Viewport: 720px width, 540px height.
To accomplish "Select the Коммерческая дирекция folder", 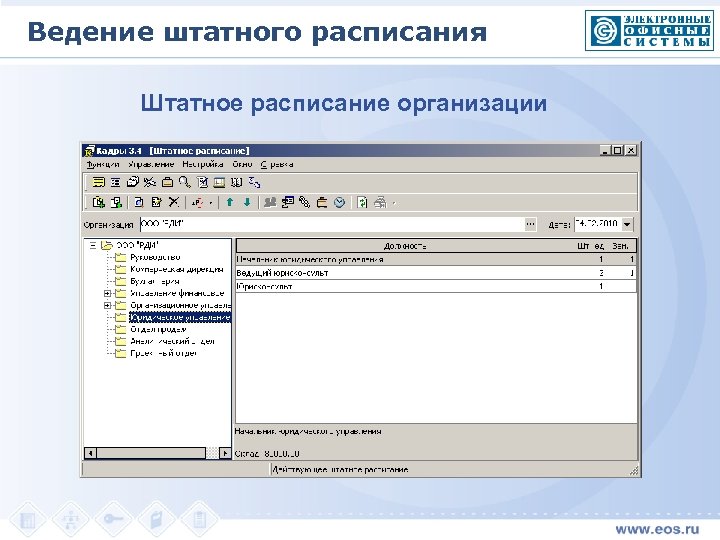I will pyautogui.click(x=177, y=269).
